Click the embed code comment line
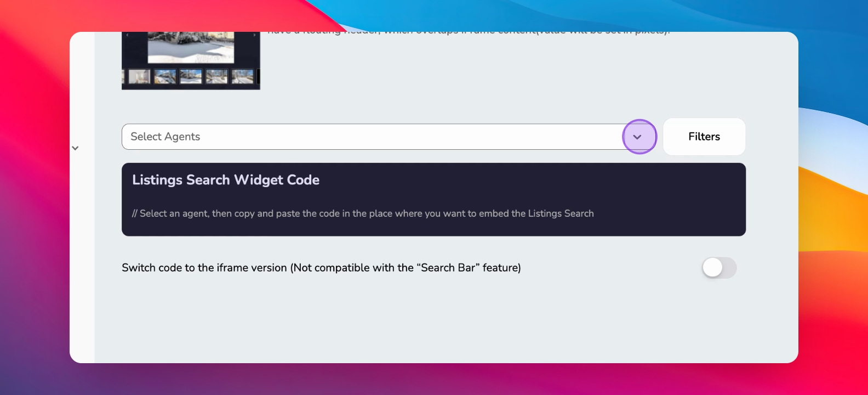Screen dimensions: 868x395 pos(363,213)
